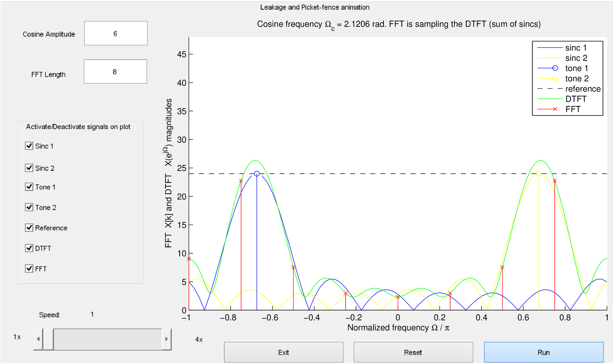Uncheck the DTFT checkbox
The width and height of the screenshot is (613, 364).
click(x=29, y=248)
